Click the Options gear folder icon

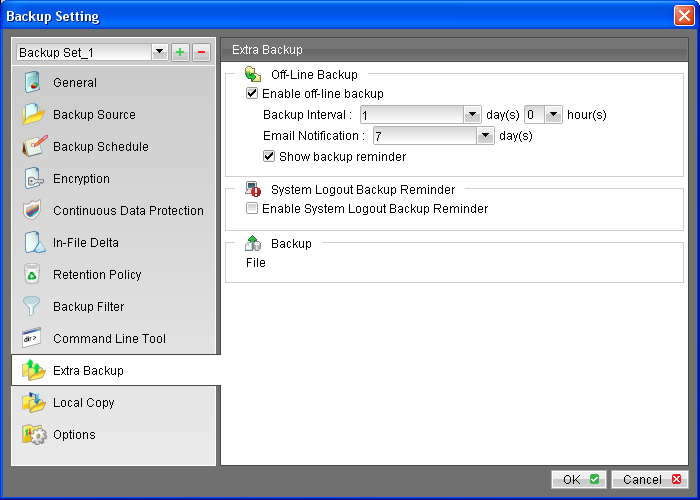point(34,435)
